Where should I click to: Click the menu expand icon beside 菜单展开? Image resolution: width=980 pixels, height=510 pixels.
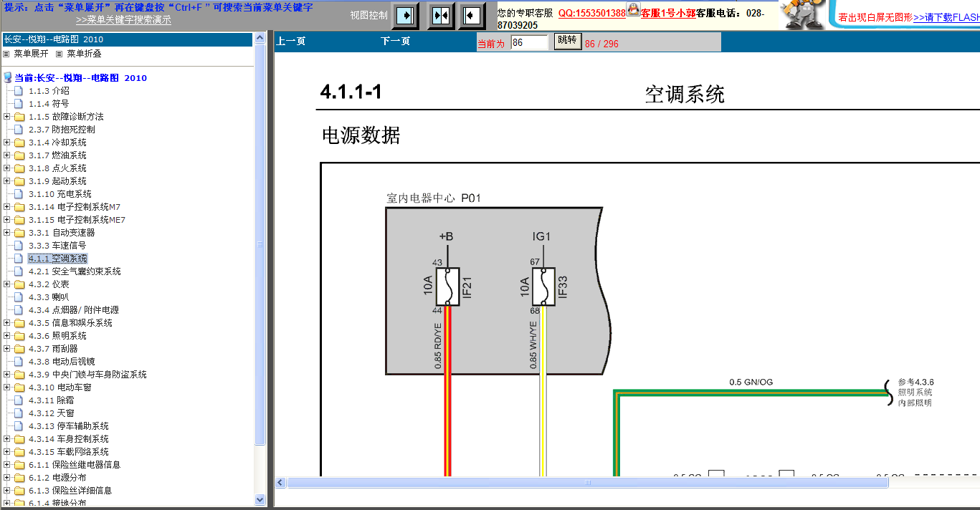click(7, 54)
